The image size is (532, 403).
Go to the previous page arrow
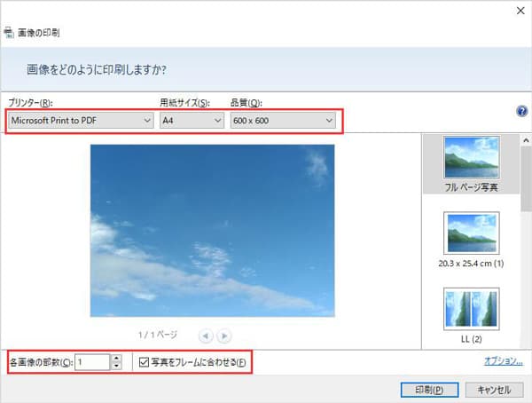pos(206,336)
